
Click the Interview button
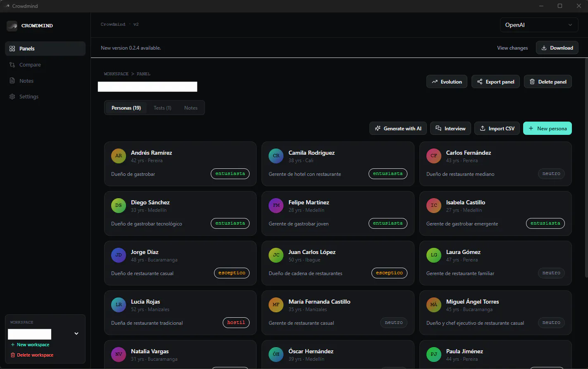click(x=450, y=129)
